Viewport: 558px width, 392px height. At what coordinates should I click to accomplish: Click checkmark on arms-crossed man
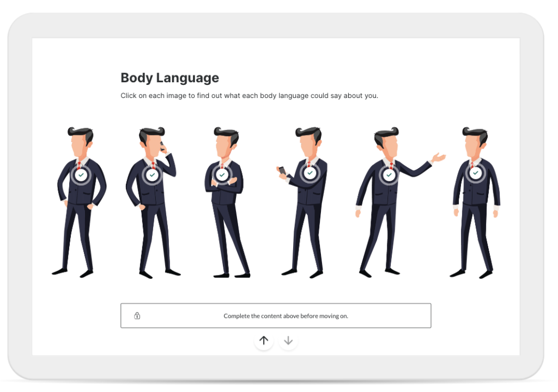pos(222,175)
